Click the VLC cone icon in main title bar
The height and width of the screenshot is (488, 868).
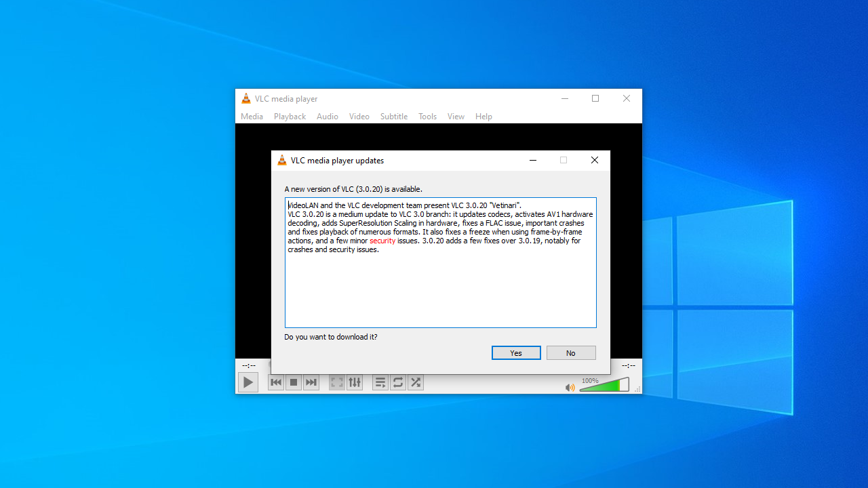click(246, 99)
